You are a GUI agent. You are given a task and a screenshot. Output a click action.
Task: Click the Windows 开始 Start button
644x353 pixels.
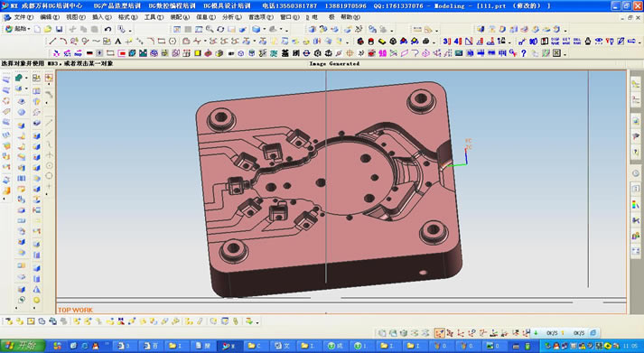pos(23,346)
